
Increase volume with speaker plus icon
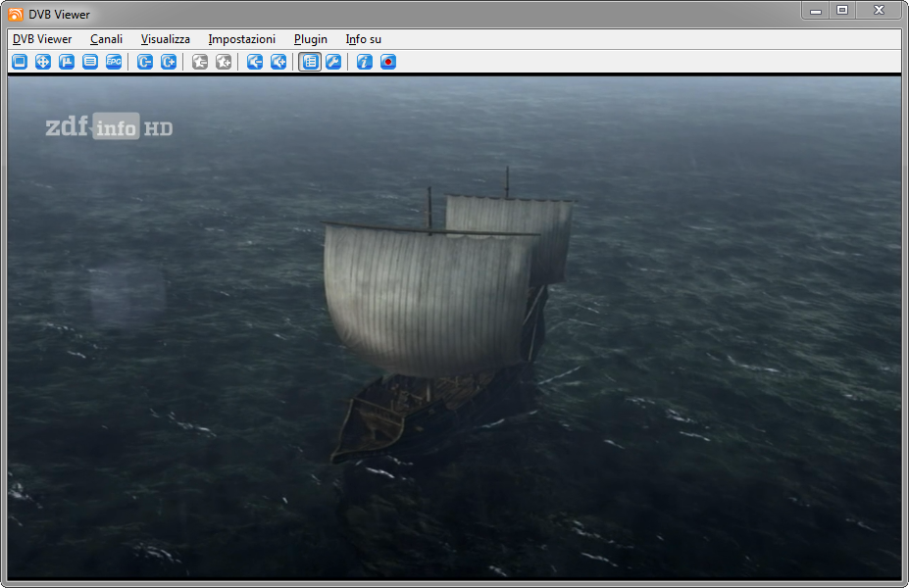278,62
